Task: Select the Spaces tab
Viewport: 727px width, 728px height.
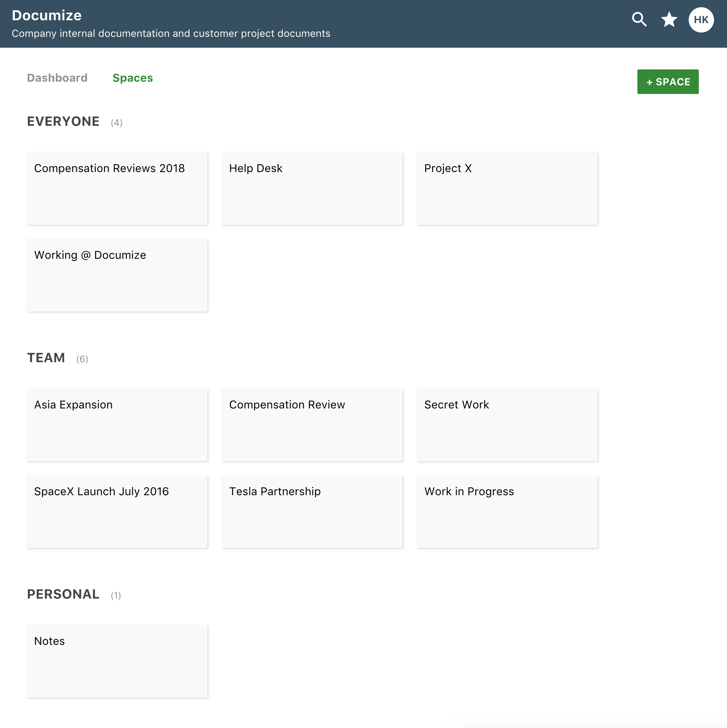Action: (x=133, y=78)
